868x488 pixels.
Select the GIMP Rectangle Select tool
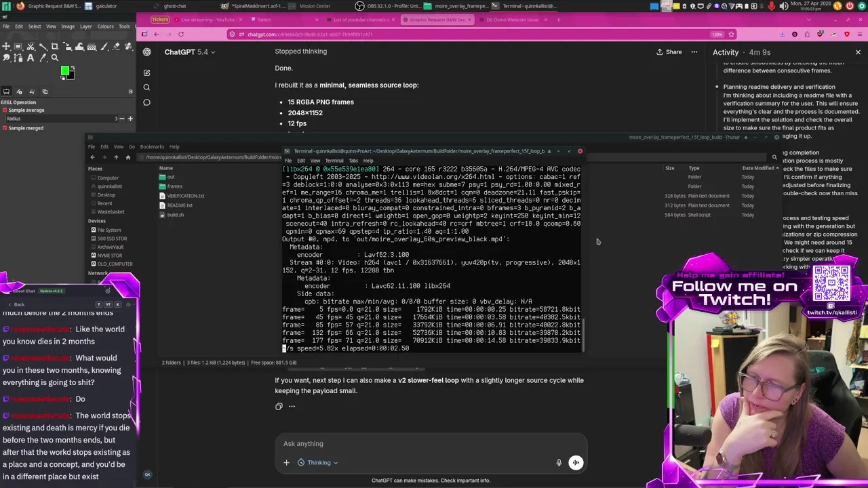(18, 47)
